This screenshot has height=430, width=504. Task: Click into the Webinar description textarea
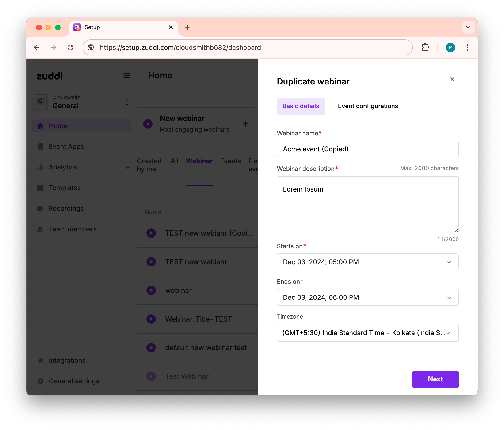(x=367, y=205)
